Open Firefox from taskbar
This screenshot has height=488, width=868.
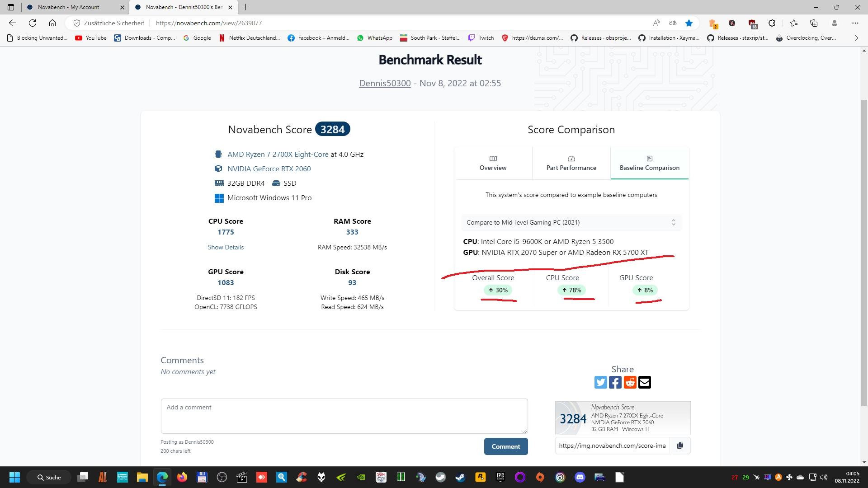[182, 477]
